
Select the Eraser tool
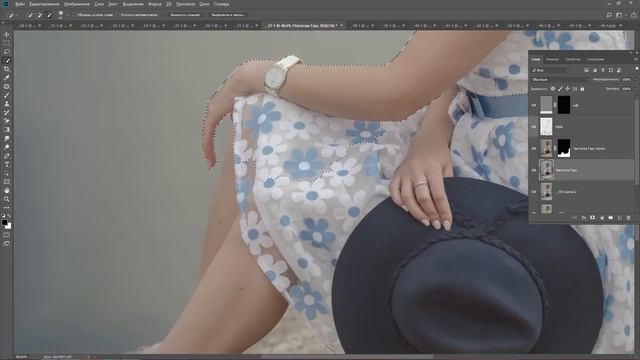(x=7, y=121)
